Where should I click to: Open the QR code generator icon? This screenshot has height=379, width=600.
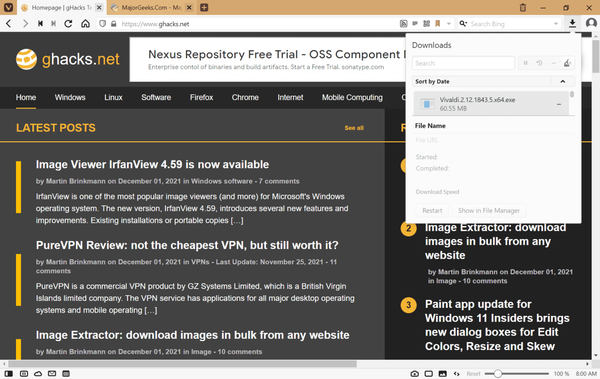coord(426,24)
